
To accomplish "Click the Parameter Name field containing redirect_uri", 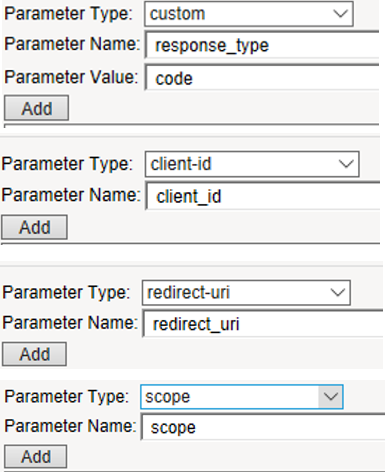I will (x=263, y=324).
